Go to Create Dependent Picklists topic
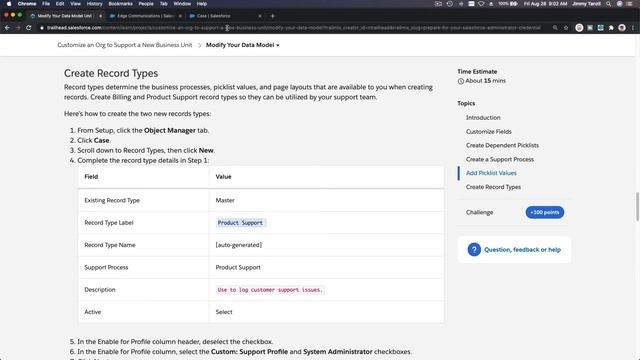The height and width of the screenshot is (360, 640). [x=502, y=145]
